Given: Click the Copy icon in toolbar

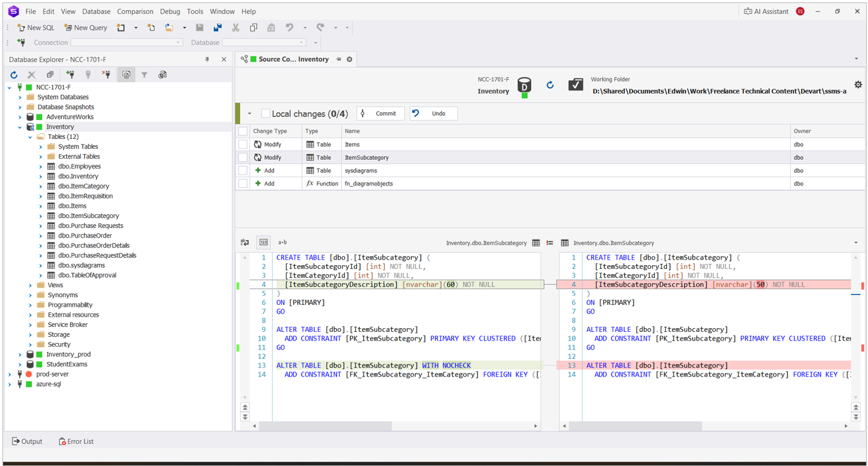Looking at the screenshot, I should point(254,28).
